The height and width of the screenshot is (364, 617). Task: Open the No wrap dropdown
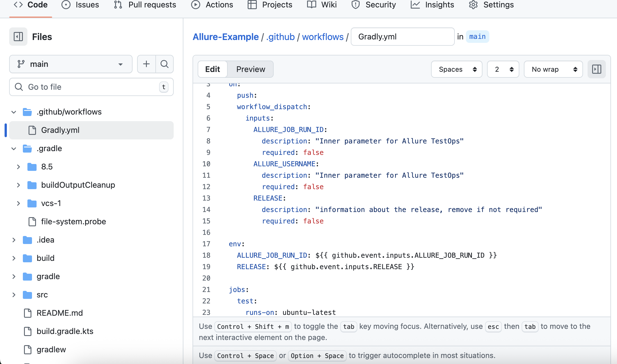click(553, 69)
